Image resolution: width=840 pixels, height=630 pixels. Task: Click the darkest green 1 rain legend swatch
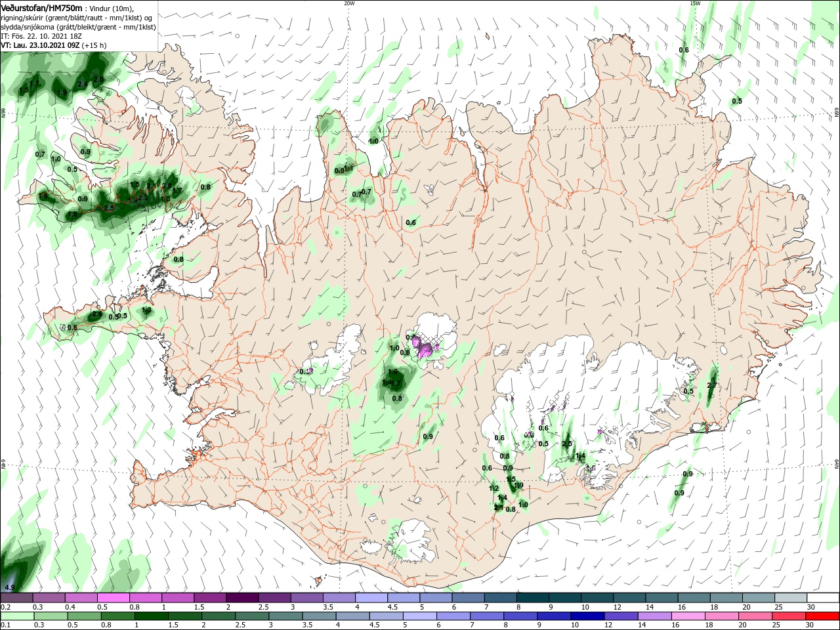coord(152,616)
